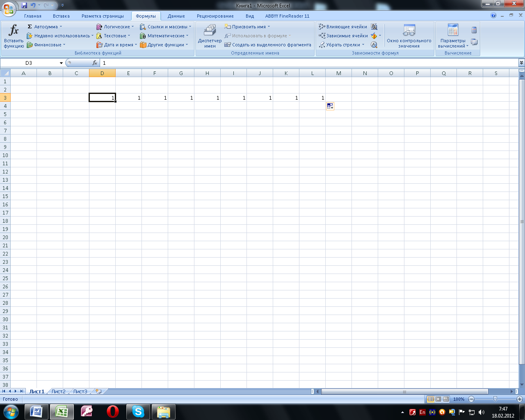Switch to Page Break Preview in status bar
525x420 pixels.
(445, 399)
